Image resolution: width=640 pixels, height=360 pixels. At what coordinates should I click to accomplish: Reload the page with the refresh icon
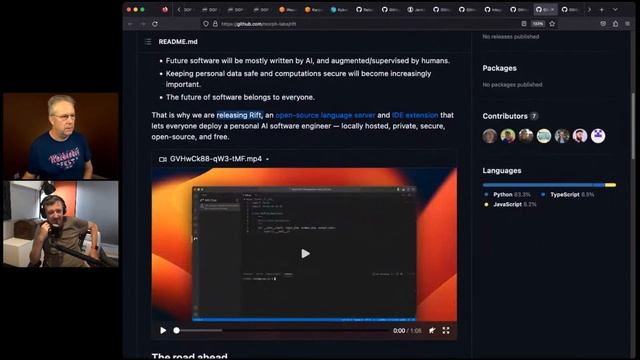[155, 24]
